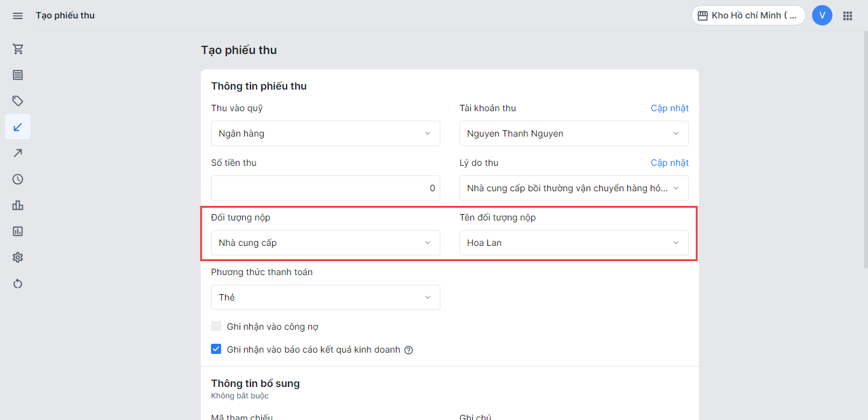The image size is (868, 420).
Task: Open the 'Tên đối tượng nộp' dropdown
Action: (x=574, y=243)
